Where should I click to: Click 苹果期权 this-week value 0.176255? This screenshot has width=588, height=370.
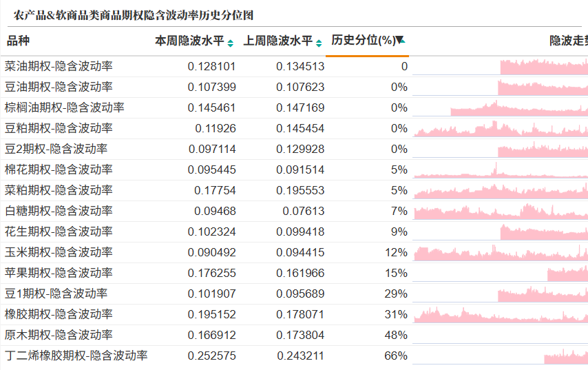point(211,273)
